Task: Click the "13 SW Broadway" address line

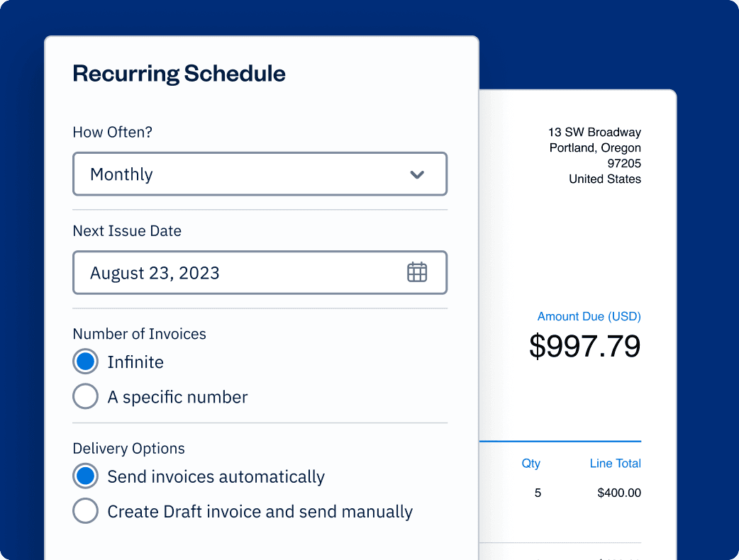Action: pyautogui.click(x=594, y=133)
